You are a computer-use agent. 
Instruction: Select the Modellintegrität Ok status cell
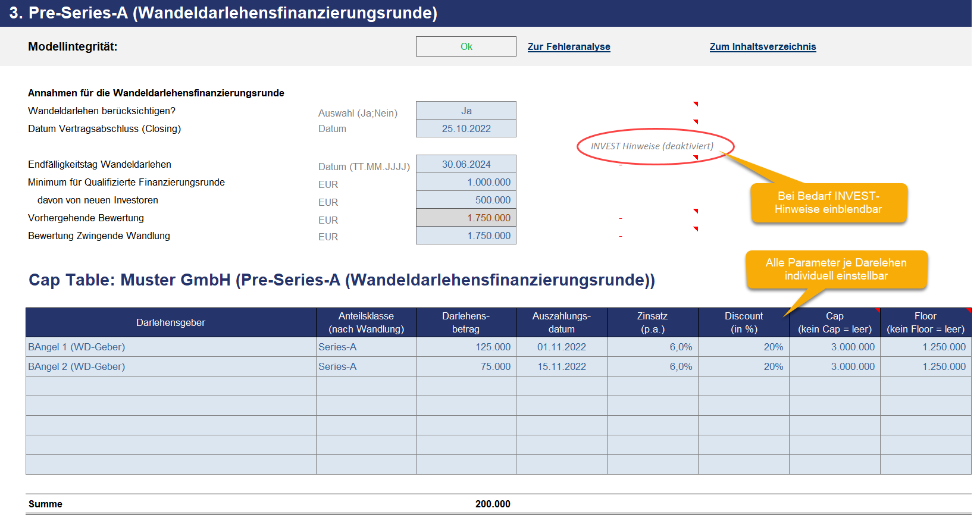click(x=466, y=46)
